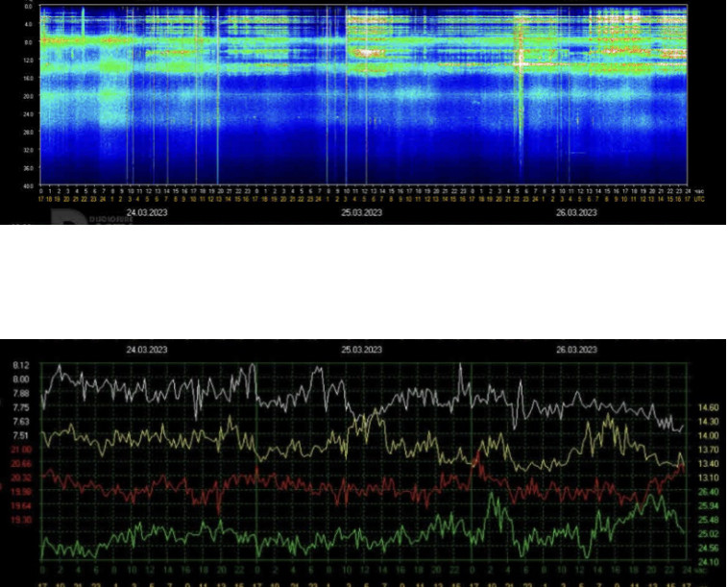This screenshot has height=587, width=728.
Task: Select the 25.03.2023 heading above line chart
Action: (x=362, y=350)
